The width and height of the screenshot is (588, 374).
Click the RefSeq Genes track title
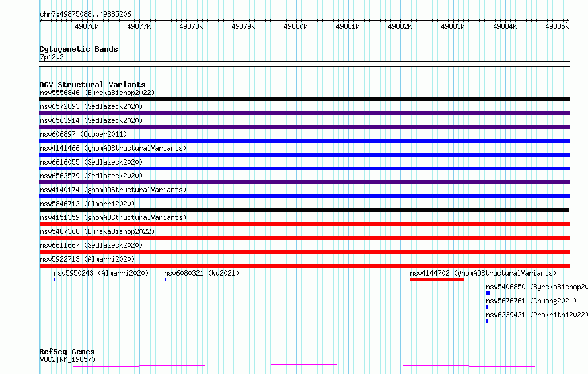click(67, 352)
